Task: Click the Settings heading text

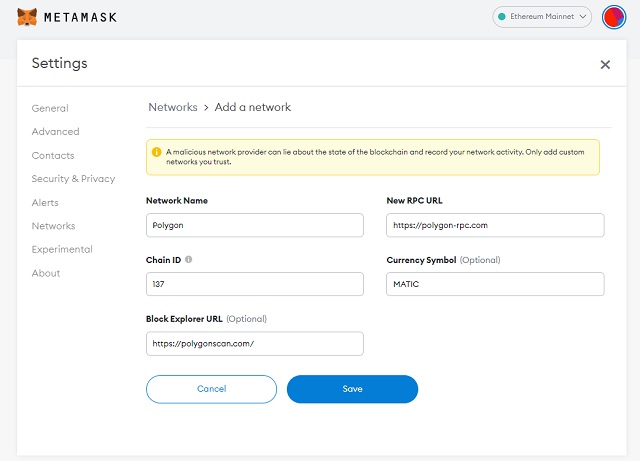Action: tap(60, 63)
